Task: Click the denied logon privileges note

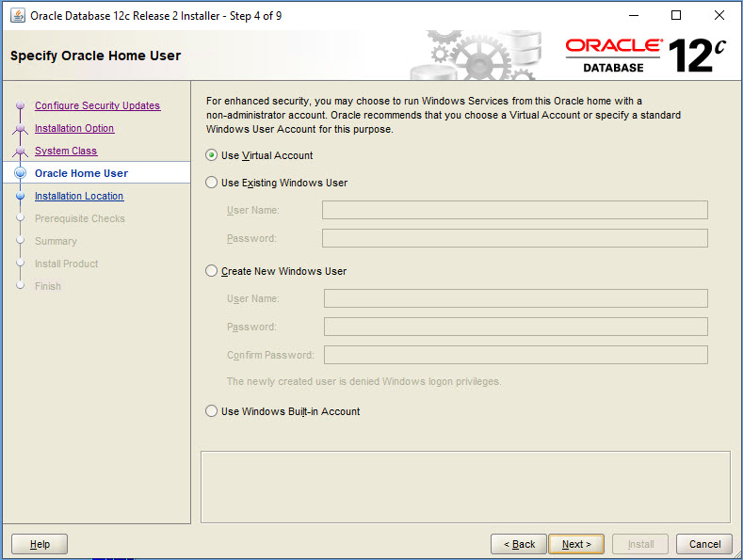Action: [x=363, y=381]
